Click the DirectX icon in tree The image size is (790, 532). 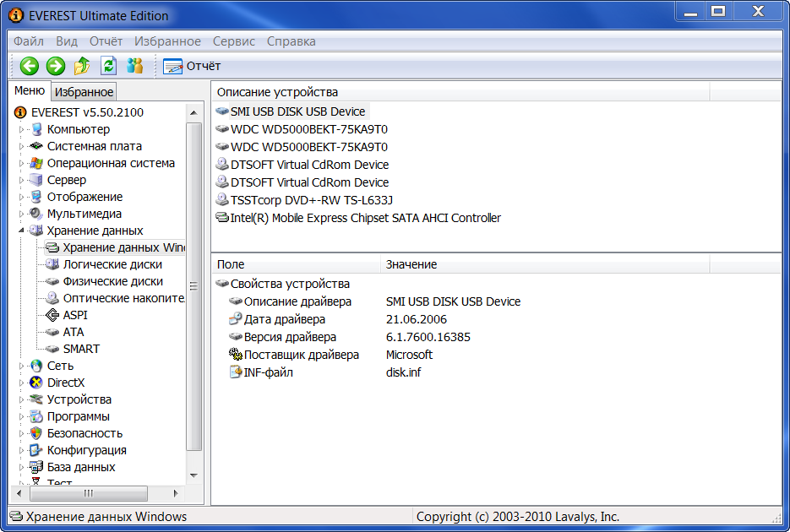36,383
